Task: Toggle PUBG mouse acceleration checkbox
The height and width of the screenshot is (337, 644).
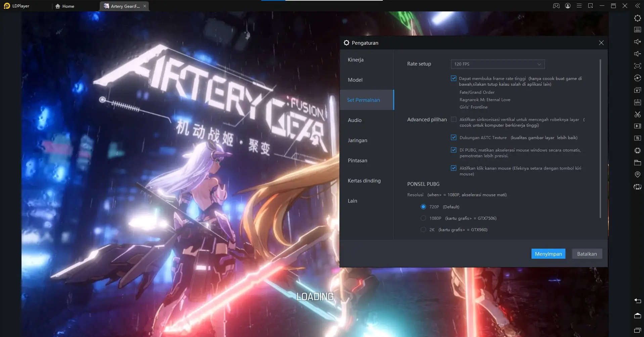Action: coord(454,150)
